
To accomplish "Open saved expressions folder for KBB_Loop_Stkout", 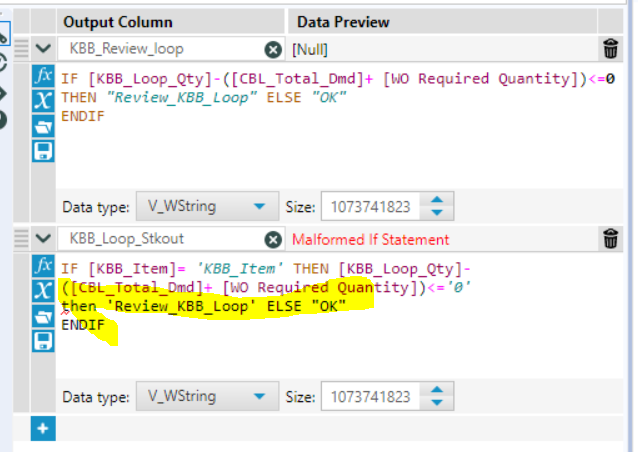I will pos(43,316).
